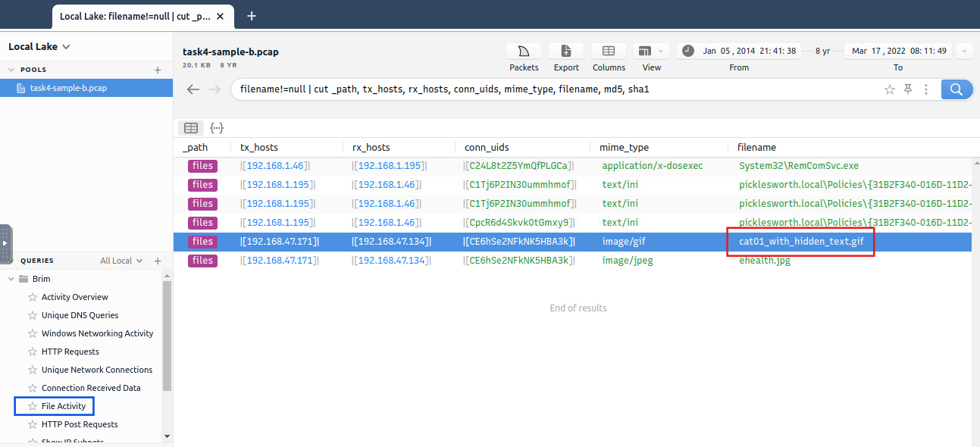Viewport: 980px width, 447px height.
Task: Sort by the _path column header
Action: (195, 147)
